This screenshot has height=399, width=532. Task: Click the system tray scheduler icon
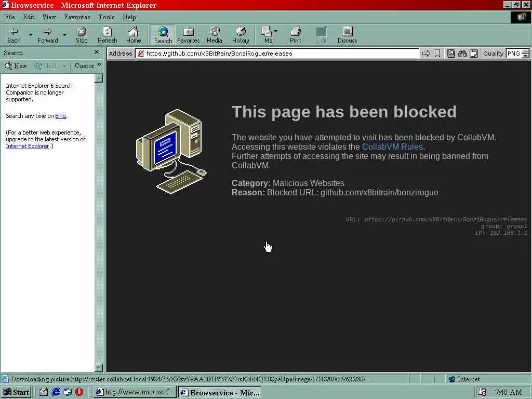[x=482, y=392]
